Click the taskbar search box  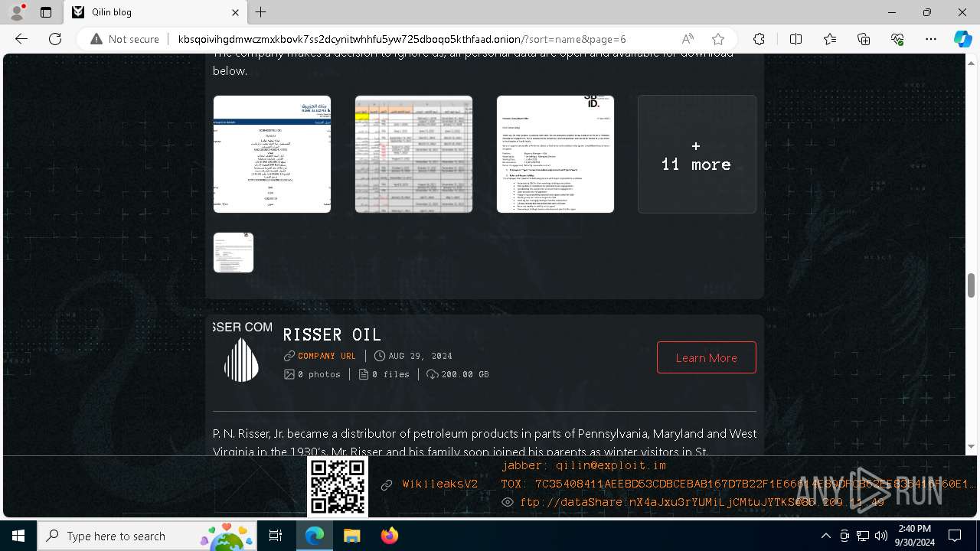[x=149, y=536]
